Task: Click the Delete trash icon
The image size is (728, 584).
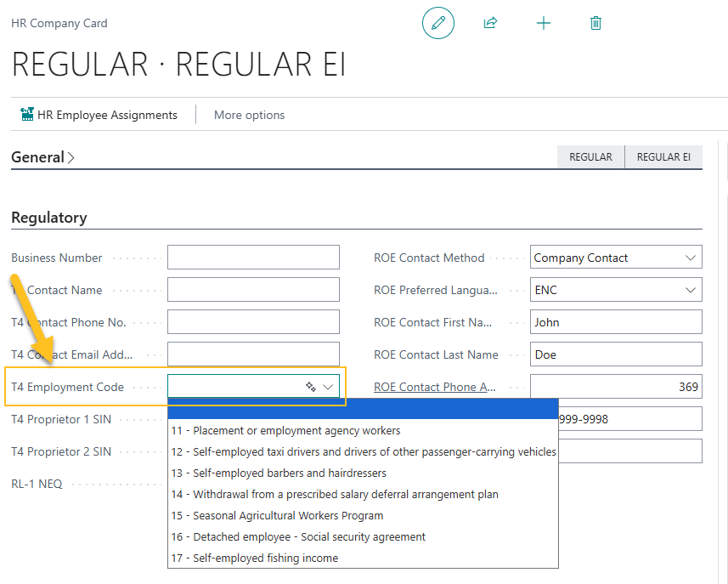Action: 595,23
